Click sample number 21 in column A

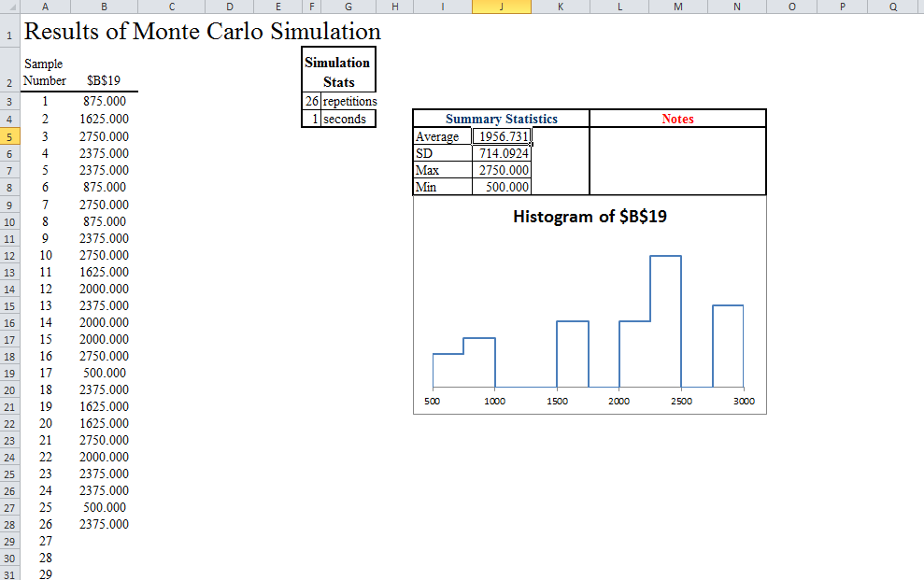coord(46,441)
